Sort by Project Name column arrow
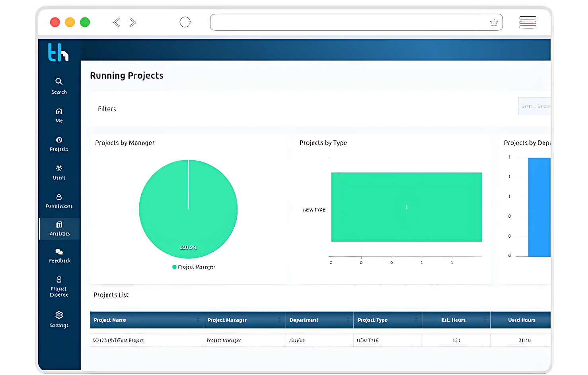This screenshot has height=375, width=588. 198,320
